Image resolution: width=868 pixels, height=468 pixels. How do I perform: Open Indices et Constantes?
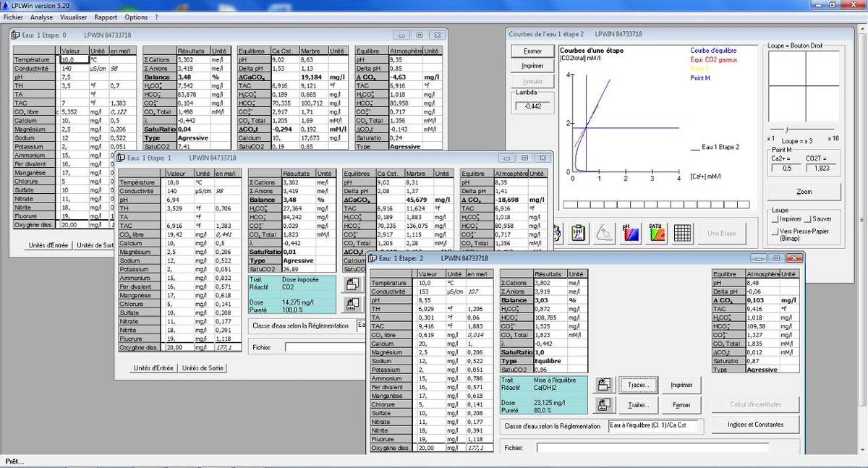(755, 425)
